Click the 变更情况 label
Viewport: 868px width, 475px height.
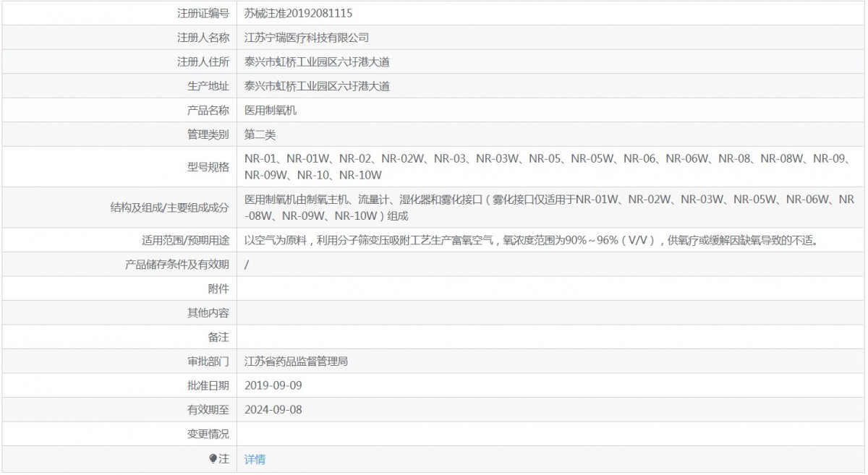point(208,434)
